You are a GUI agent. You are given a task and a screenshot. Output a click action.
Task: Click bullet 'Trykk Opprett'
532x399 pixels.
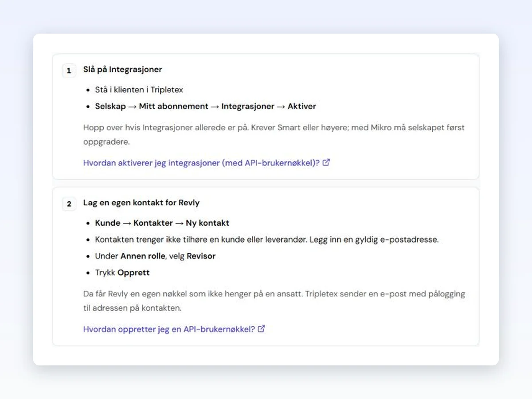pyautogui.click(x=122, y=273)
